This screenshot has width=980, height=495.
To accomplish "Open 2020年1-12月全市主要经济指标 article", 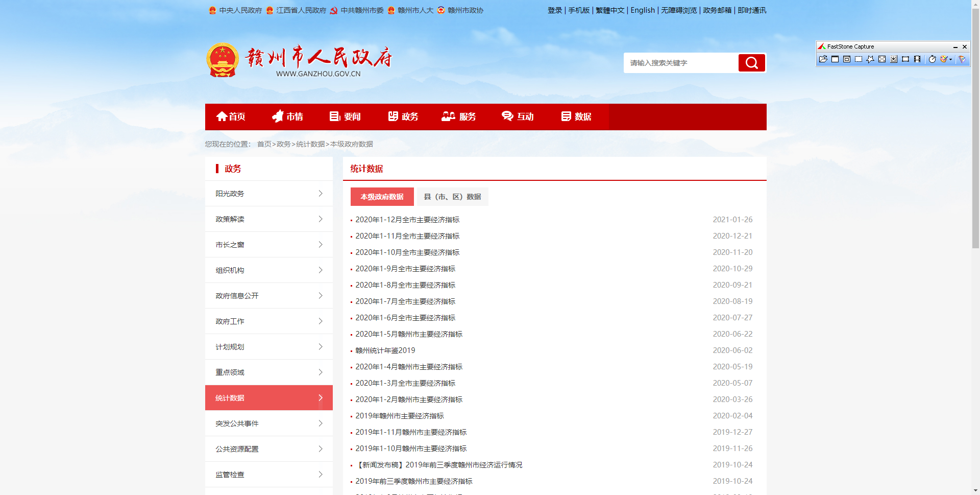I will tap(407, 220).
